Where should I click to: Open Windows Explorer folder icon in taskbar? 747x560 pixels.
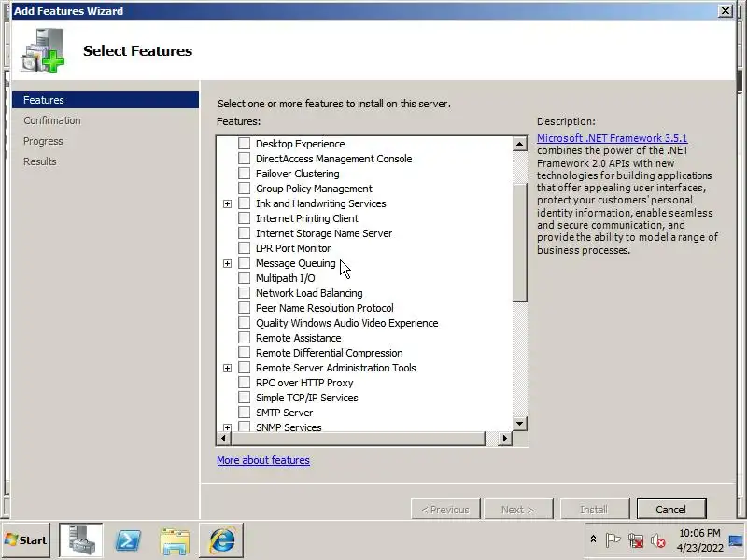coord(175,541)
